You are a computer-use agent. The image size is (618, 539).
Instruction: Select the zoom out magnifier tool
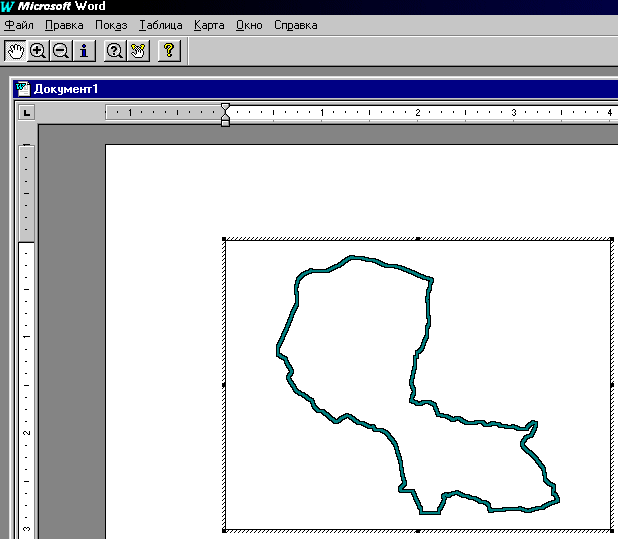point(61,50)
